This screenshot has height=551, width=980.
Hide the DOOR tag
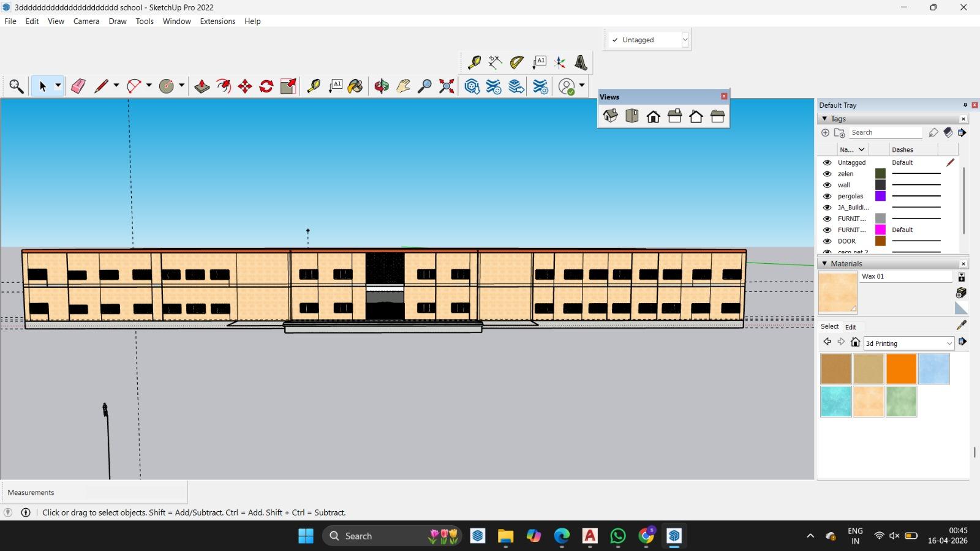(x=827, y=241)
